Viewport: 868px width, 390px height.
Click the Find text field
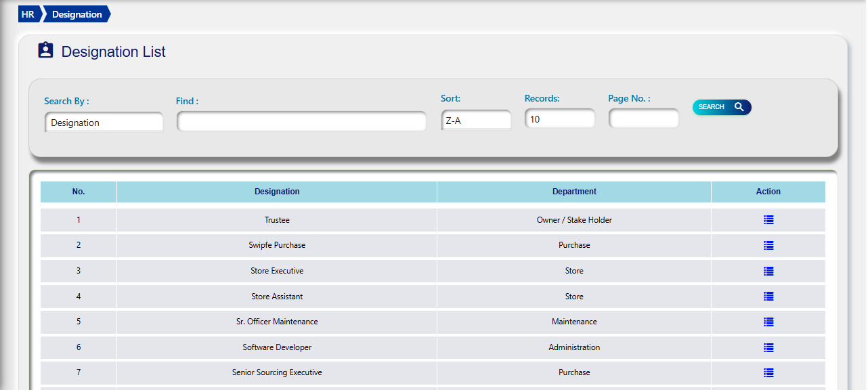[301, 122]
